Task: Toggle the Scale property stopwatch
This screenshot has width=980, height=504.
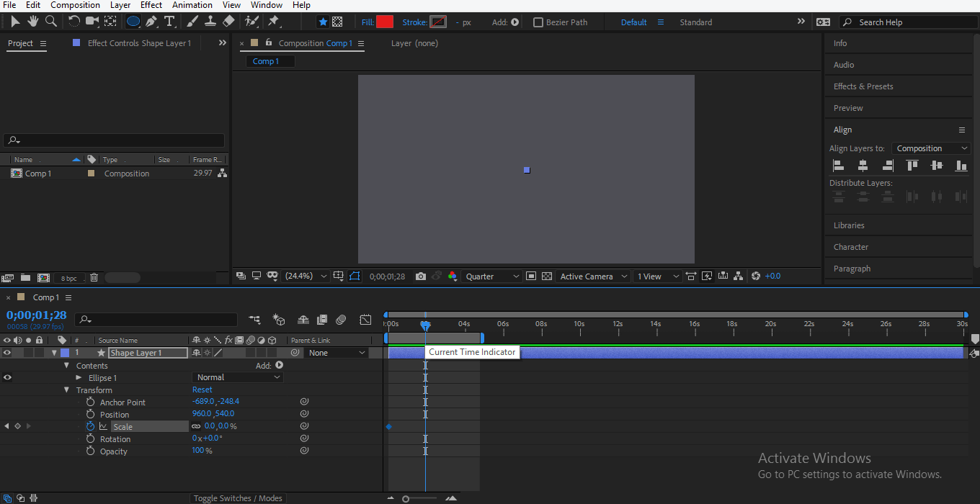Action: pos(90,426)
